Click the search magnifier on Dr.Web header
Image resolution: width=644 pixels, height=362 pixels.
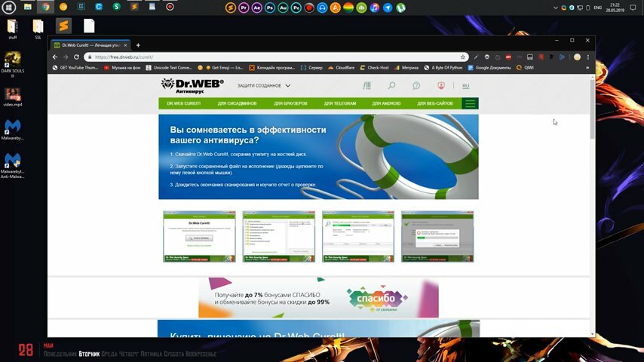tap(391, 85)
